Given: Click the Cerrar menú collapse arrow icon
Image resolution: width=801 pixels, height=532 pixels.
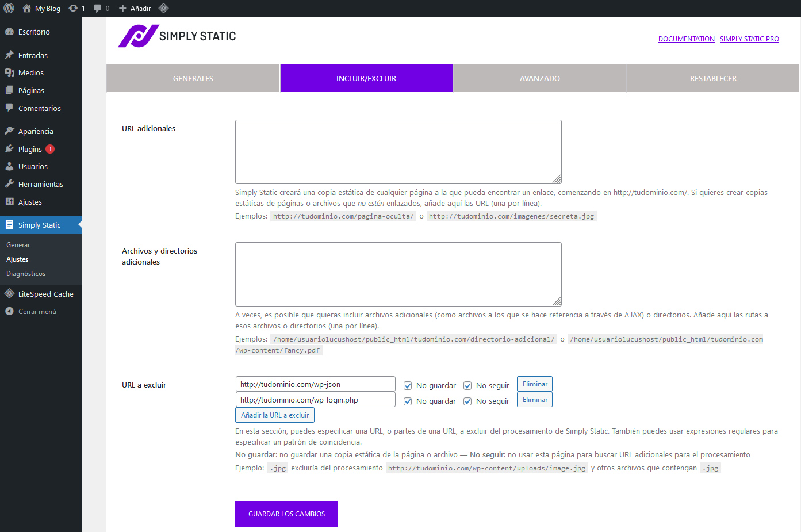Looking at the screenshot, I should 9,311.
